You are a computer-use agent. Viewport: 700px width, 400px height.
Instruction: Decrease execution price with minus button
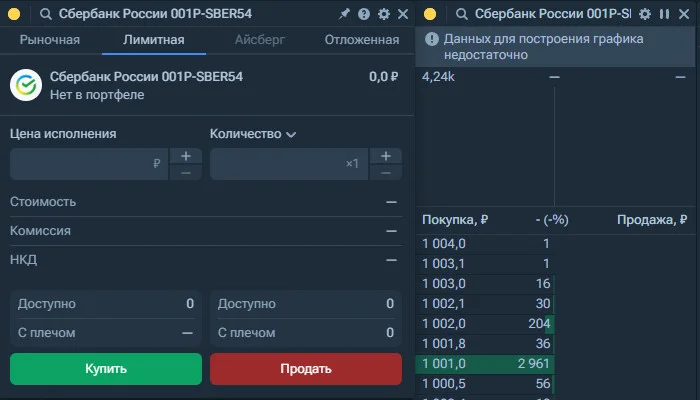point(186,173)
